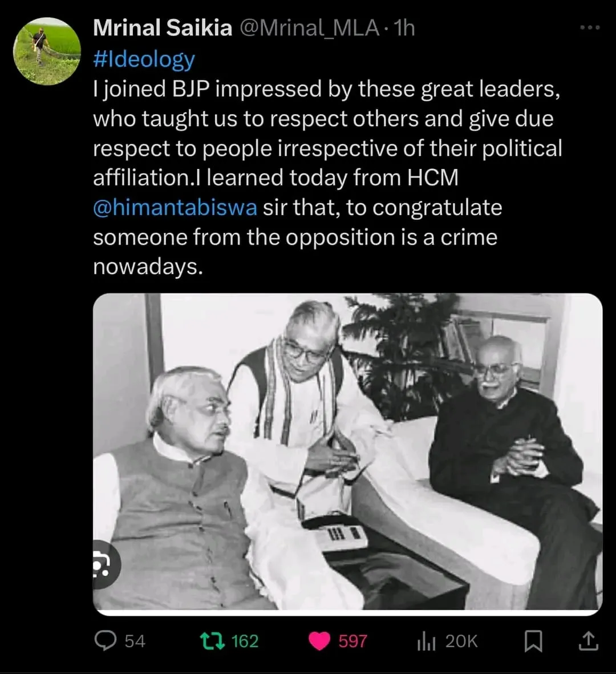The width and height of the screenshot is (616, 674).
Task: Open the 20K views count
Action: click(x=461, y=641)
